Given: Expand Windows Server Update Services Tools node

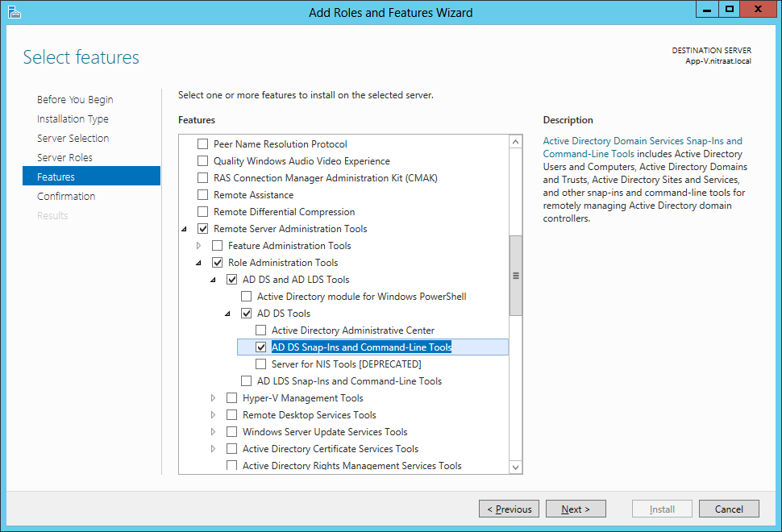Looking at the screenshot, I should [x=213, y=432].
